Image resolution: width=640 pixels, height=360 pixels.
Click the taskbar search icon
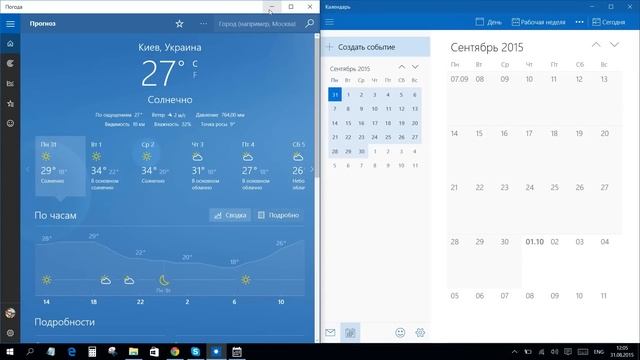(30, 351)
